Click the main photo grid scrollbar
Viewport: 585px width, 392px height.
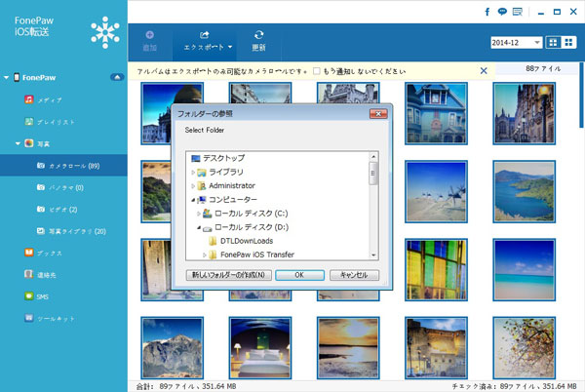point(582,96)
